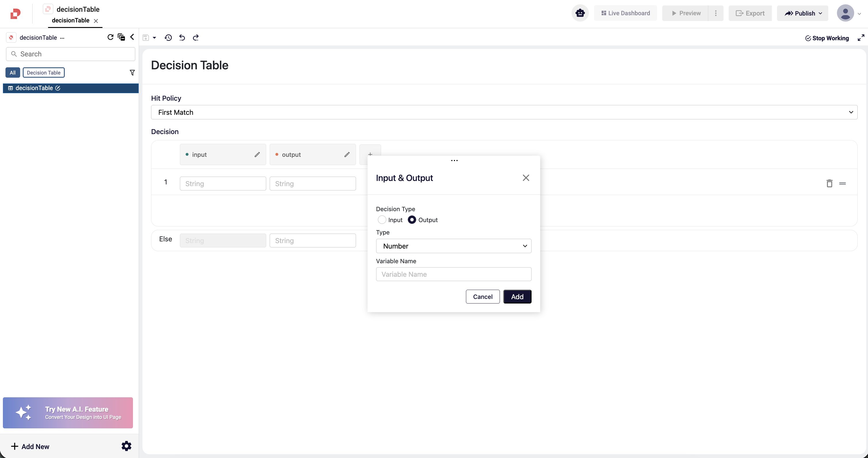Screen dimensions: 868x458
Task: Open version history clock icon
Action: click(x=168, y=38)
